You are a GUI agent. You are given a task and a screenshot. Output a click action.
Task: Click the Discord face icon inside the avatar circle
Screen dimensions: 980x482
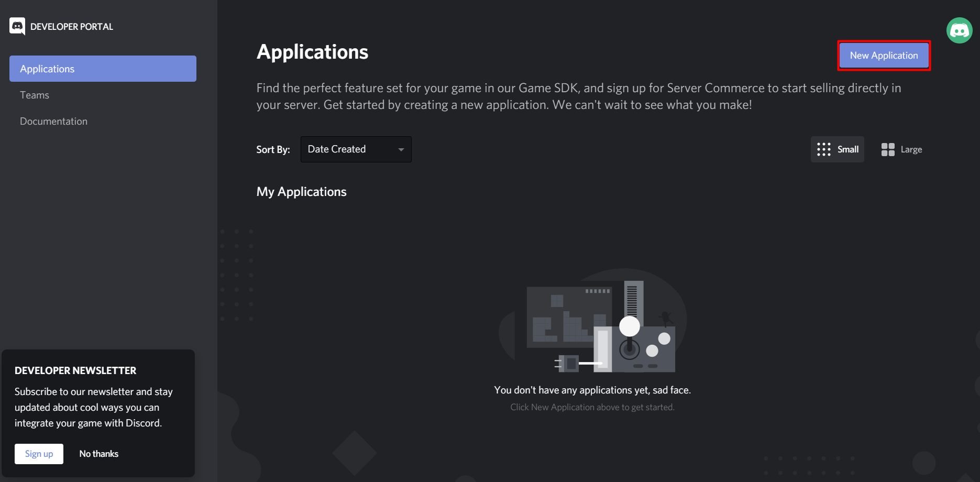959,30
